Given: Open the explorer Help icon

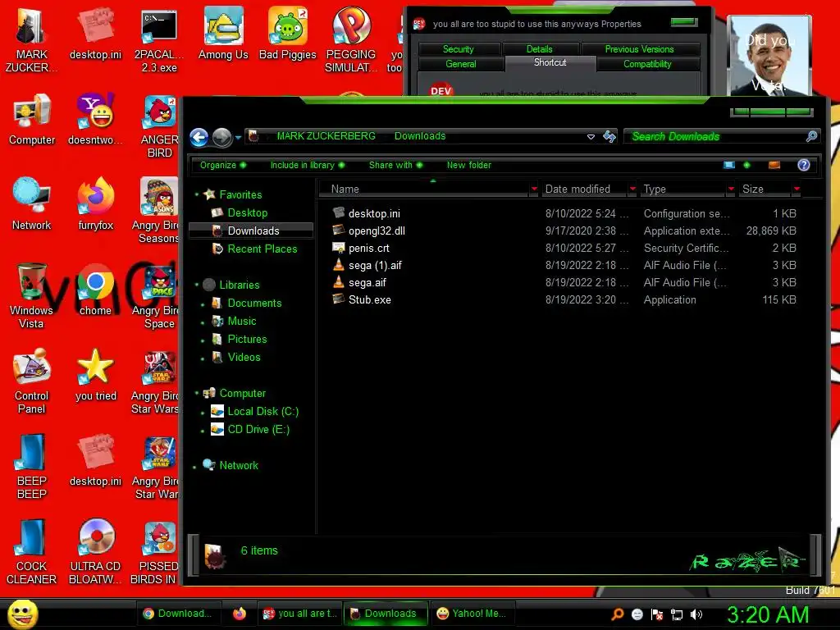Looking at the screenshot, I should coord(803,165).
